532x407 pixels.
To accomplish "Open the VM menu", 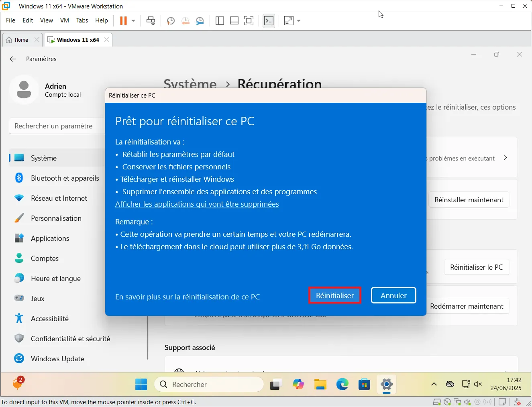I will click(x=65, y=20).
